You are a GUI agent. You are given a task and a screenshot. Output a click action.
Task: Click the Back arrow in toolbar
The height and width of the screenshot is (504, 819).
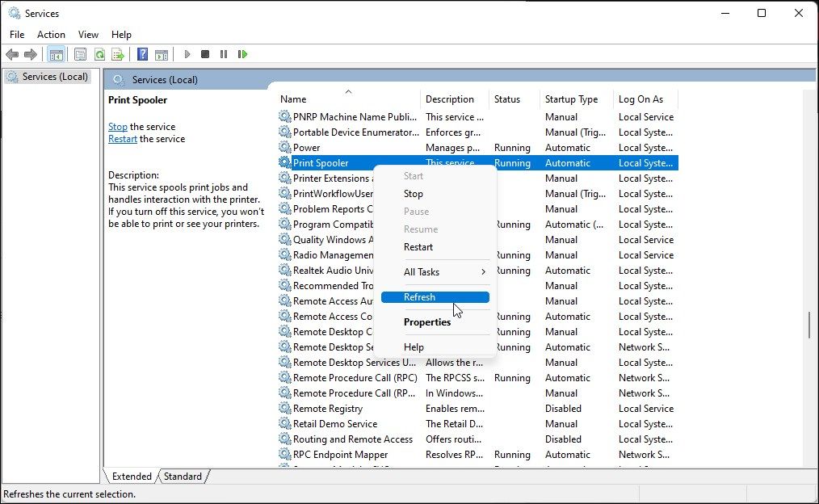12,54
